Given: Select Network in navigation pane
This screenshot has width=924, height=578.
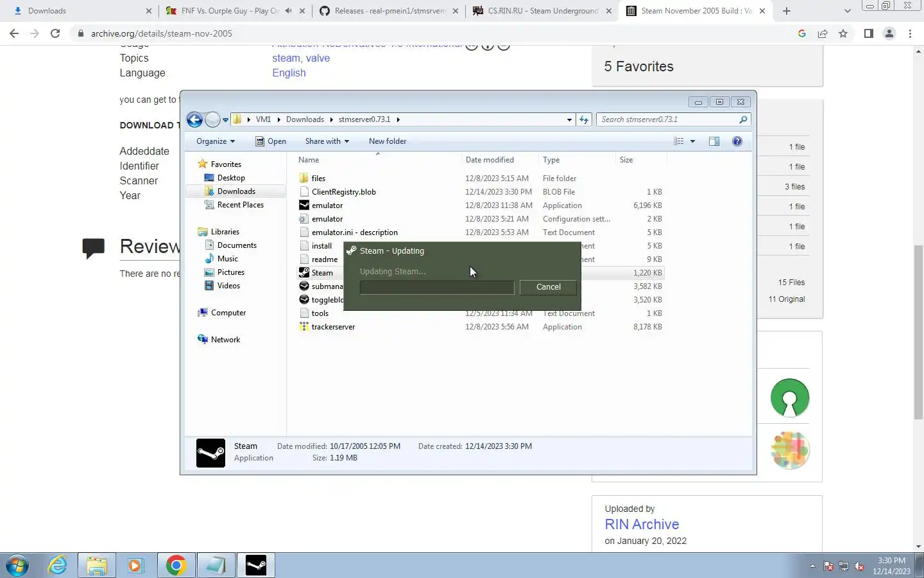Looking at the screenshot, I should (225, 340).
